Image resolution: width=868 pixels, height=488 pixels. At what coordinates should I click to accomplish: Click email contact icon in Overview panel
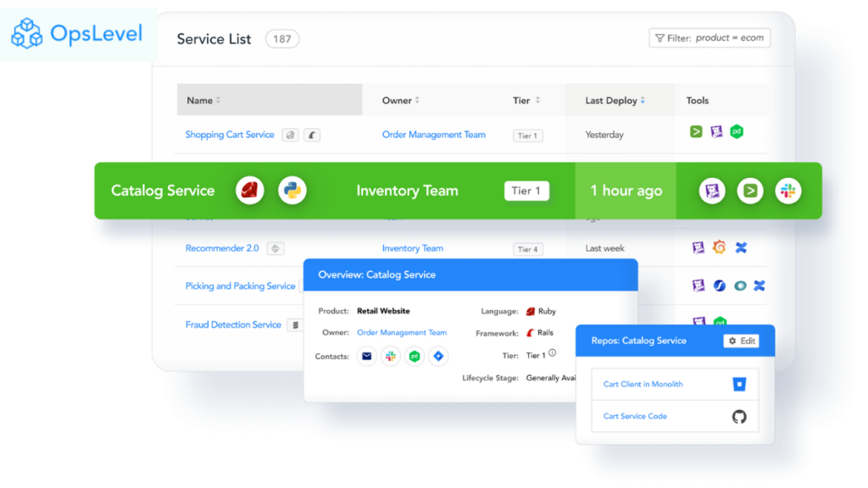click(366, 357)
